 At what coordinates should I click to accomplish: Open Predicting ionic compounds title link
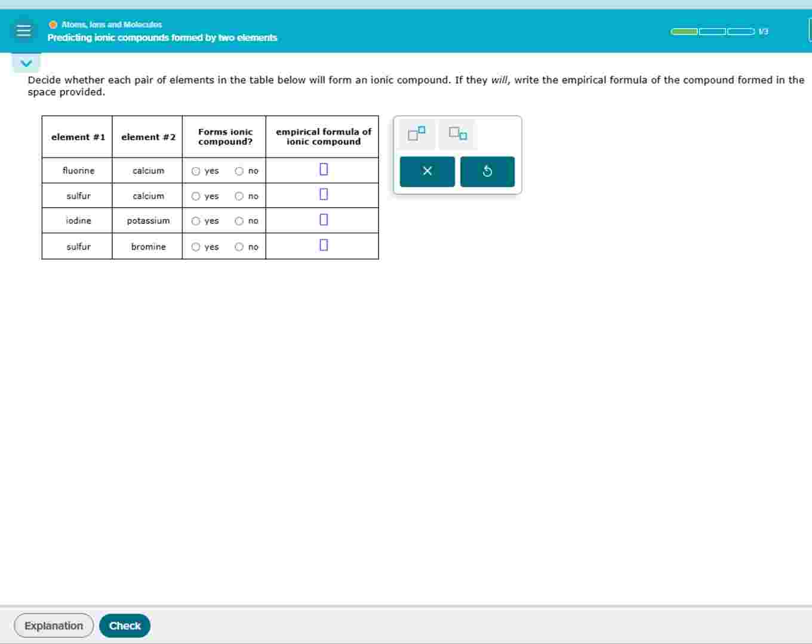(x=161, y=38)
